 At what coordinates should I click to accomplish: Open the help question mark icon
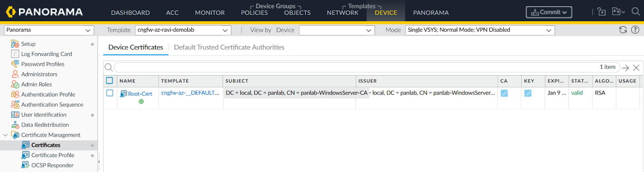[635, 30]
